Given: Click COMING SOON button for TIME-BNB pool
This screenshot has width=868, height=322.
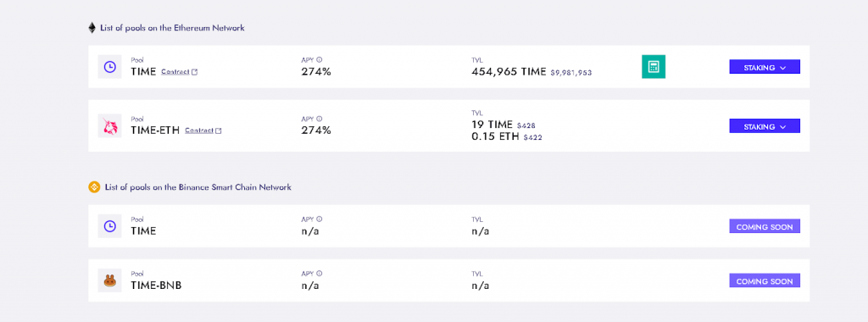Looking at the screenshot, I should pyautogui.click(x=765, y=281).
